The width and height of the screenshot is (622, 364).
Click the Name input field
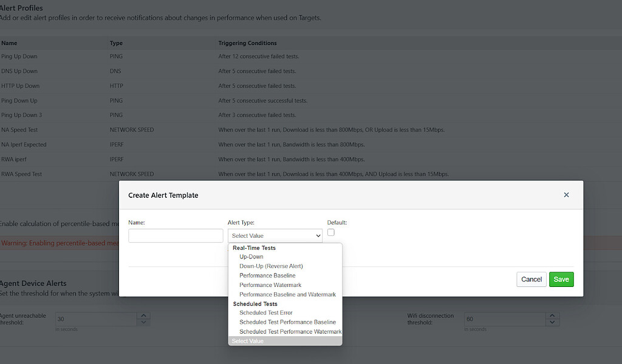coord(176,235)
